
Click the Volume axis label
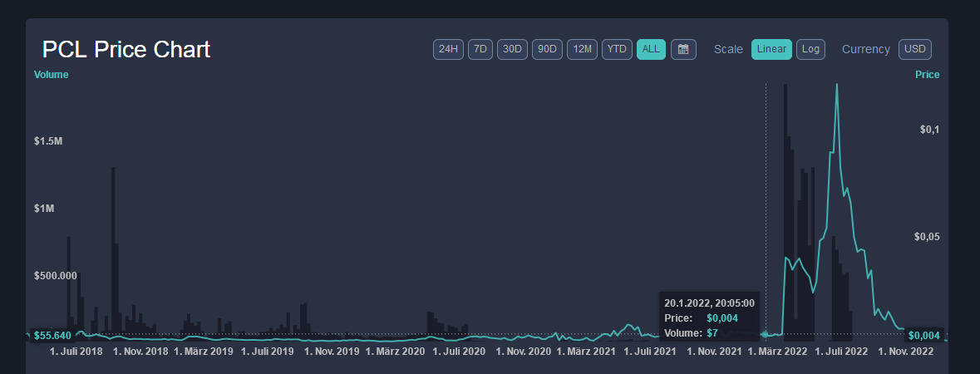click(x=52, y=75)
